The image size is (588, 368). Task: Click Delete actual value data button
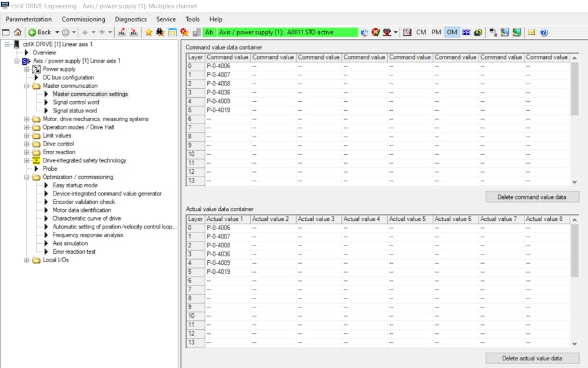(x=532, y=358)
